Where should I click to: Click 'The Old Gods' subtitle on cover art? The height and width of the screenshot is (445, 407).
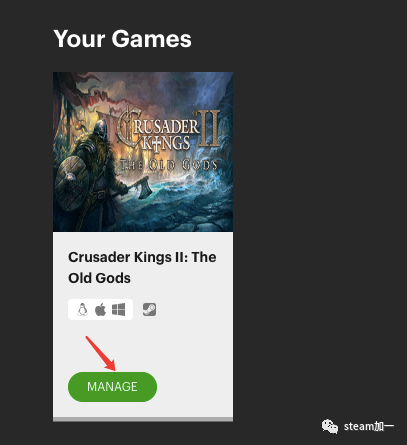pyautogui.click(x=169, y=165)
